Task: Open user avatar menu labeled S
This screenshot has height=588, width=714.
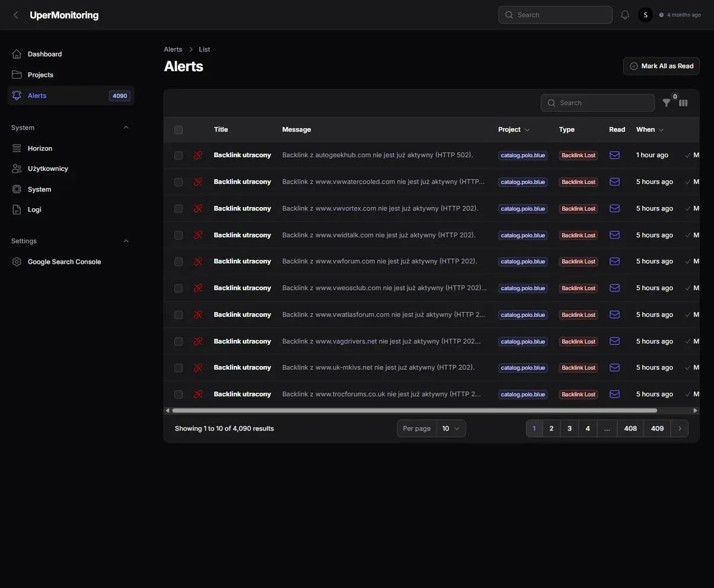Action: (645, 15)
